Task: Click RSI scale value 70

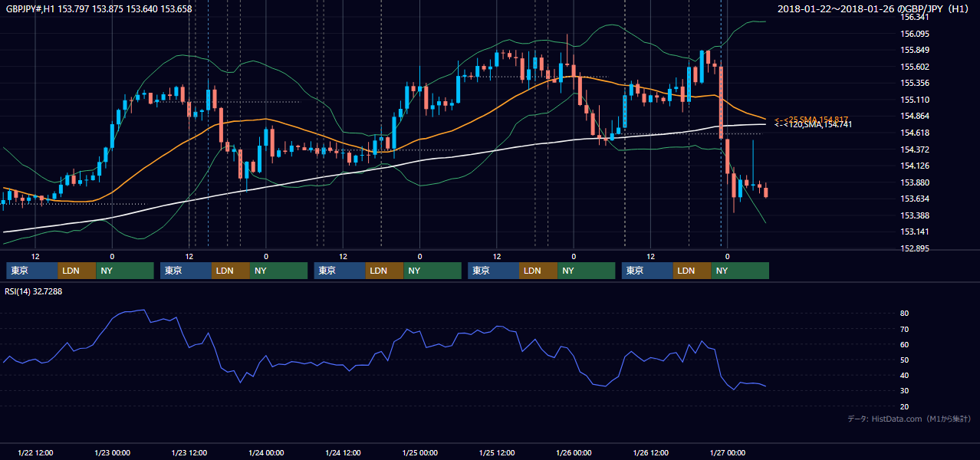Action: coord(905,329)
